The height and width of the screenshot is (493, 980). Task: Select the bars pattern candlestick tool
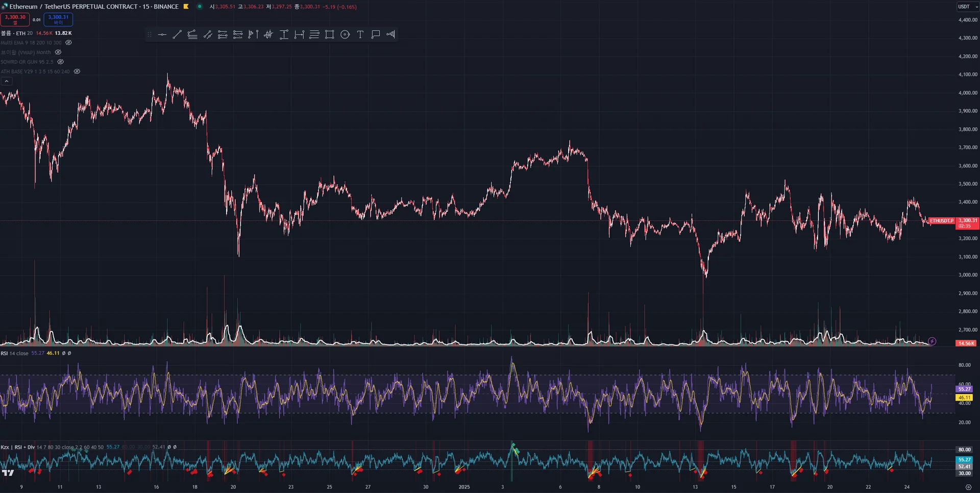tap(268, 35)
